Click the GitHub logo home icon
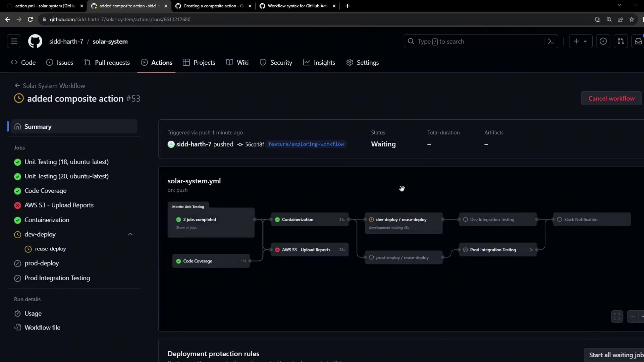This screenshot has height=362, width=644. 35,41
